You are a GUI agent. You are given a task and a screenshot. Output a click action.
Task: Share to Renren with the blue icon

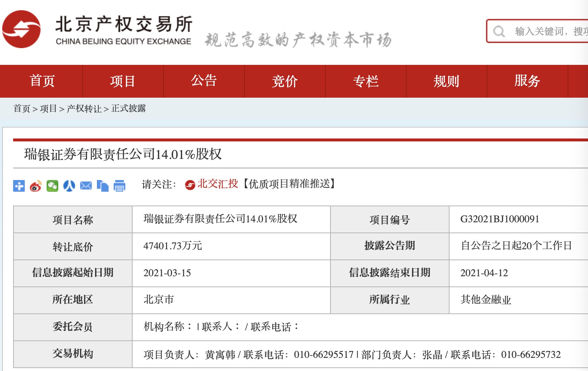click(69, 186)
